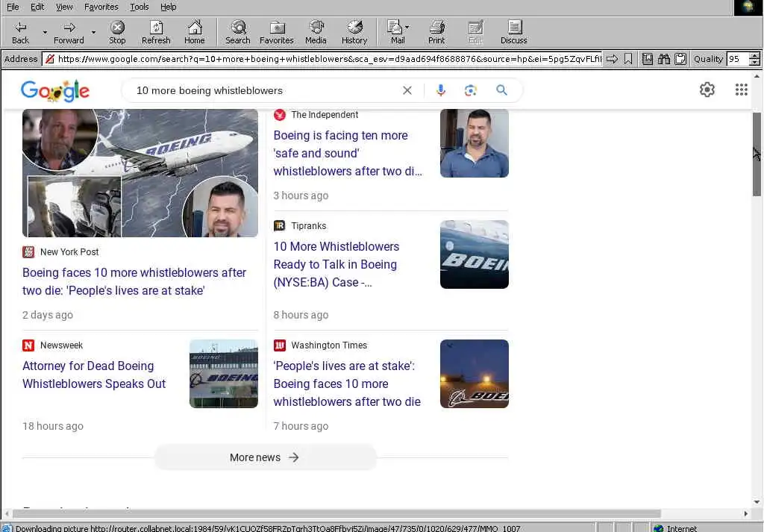Viewport: 764px width, 532px height.
Task: Click the 'Tipranks' source name
Action: [x=308, y=225]
